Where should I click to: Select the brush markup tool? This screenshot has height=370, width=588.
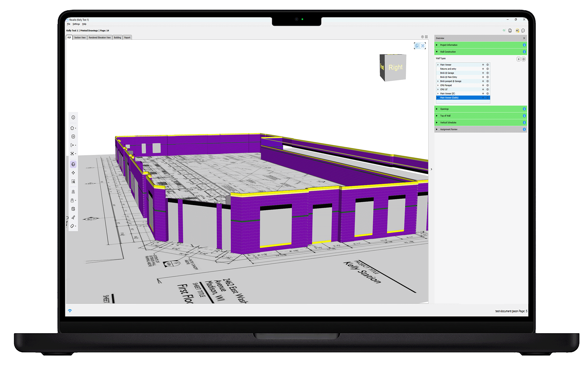tap(73, 217)
